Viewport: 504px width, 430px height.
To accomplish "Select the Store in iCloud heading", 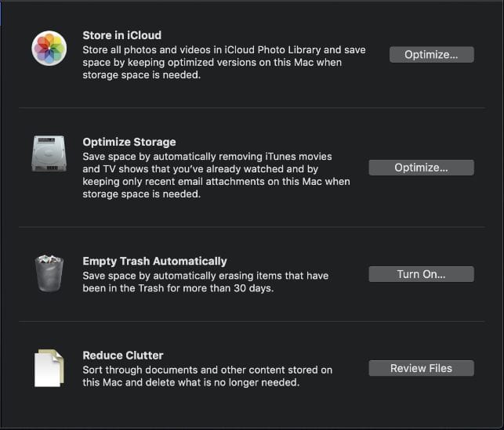I will (x=121, y=35).
